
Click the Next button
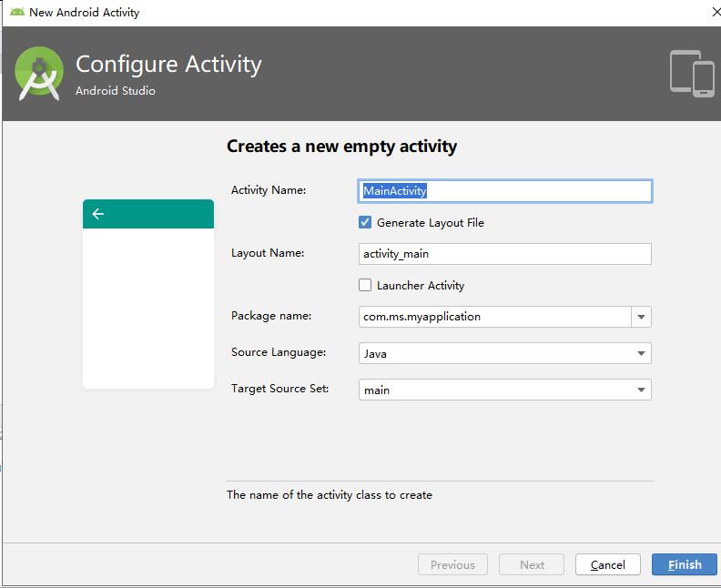[x=532, y=564]
